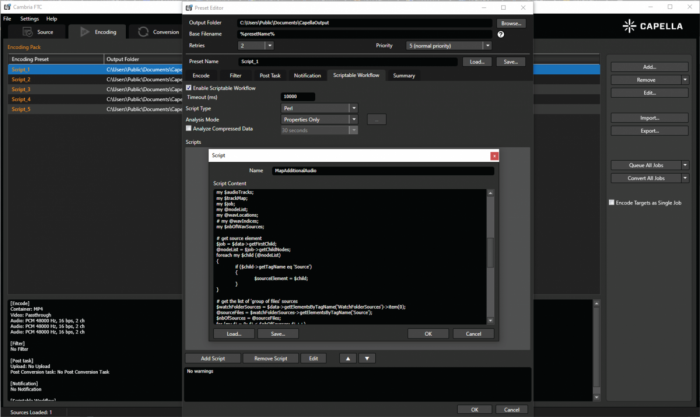Expand the arrow next to the Remove button

(x=685, y=80)
